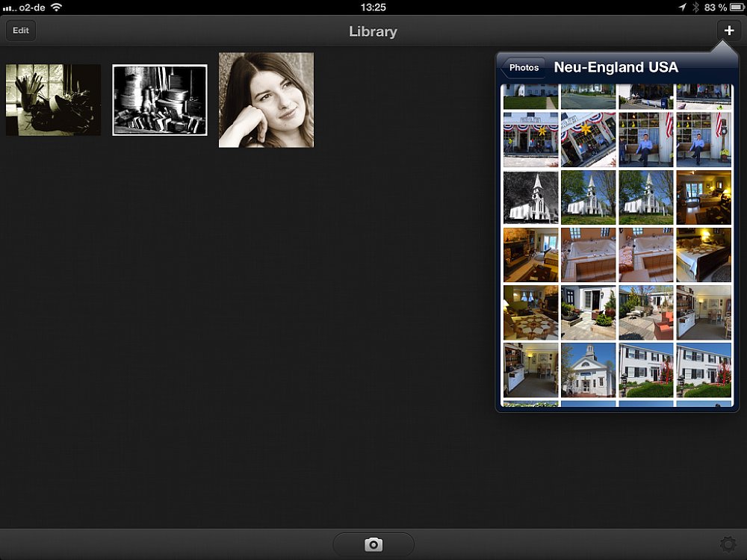
Task: Tap the Bluetooth icon in status bar
Action: (695, 7)
